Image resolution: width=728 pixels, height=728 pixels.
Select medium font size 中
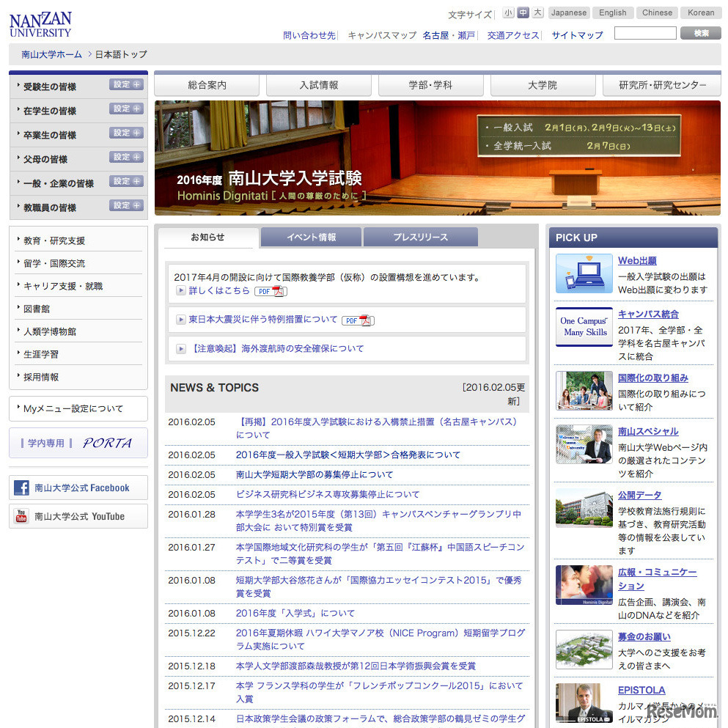523,13
